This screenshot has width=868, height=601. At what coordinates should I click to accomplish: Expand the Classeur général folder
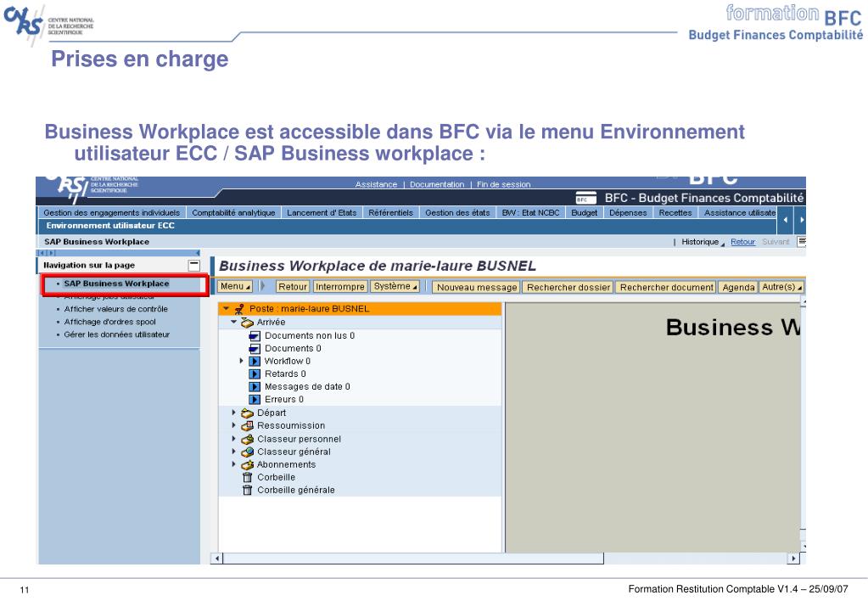[x=233, y=452]
